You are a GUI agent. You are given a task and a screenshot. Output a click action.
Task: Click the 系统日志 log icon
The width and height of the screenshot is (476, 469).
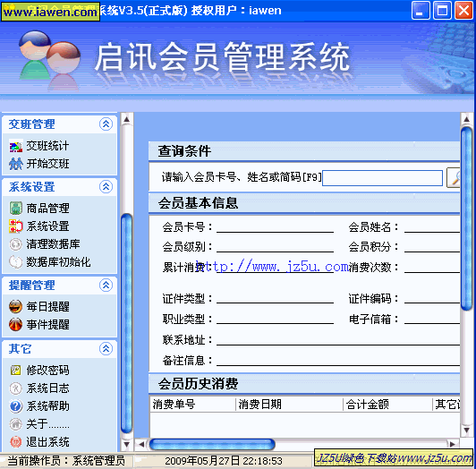16,388
